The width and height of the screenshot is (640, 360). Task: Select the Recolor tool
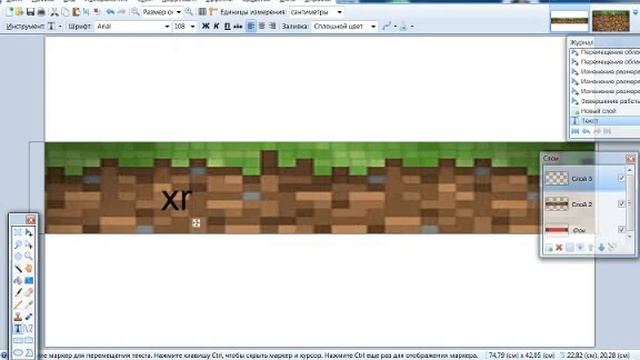pyautogui.click(x=29, y=316)
